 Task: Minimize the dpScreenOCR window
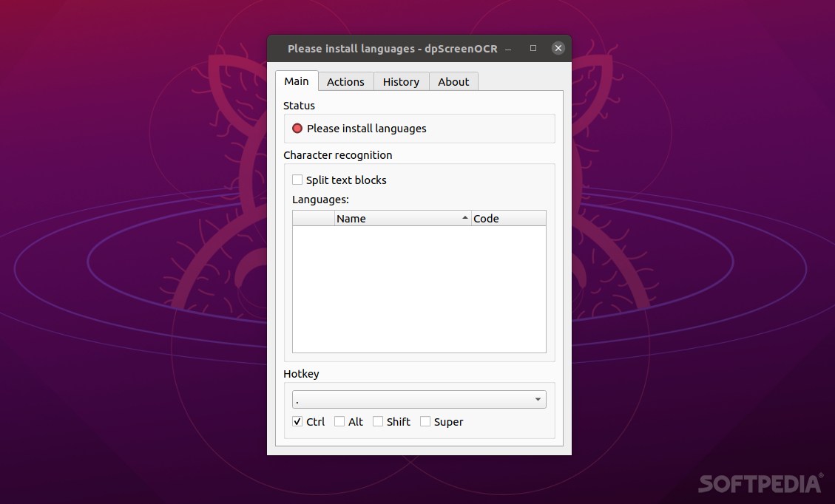coord(507,48)
